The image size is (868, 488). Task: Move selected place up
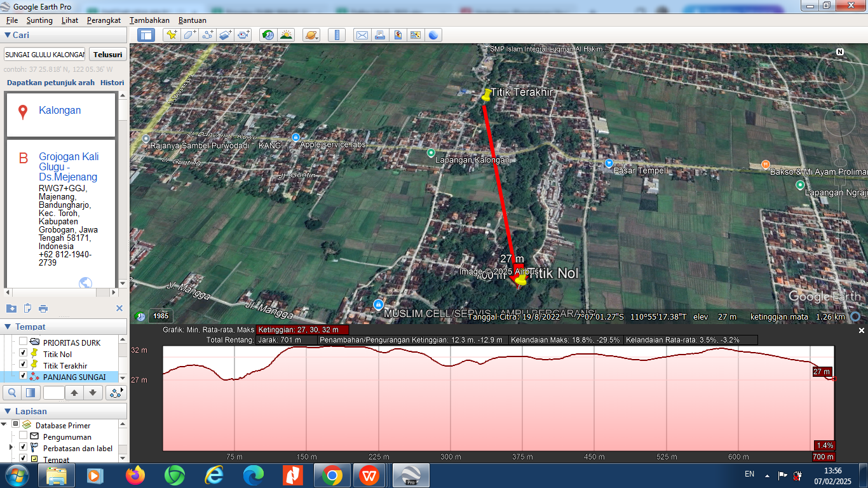[x=74, y=393]
